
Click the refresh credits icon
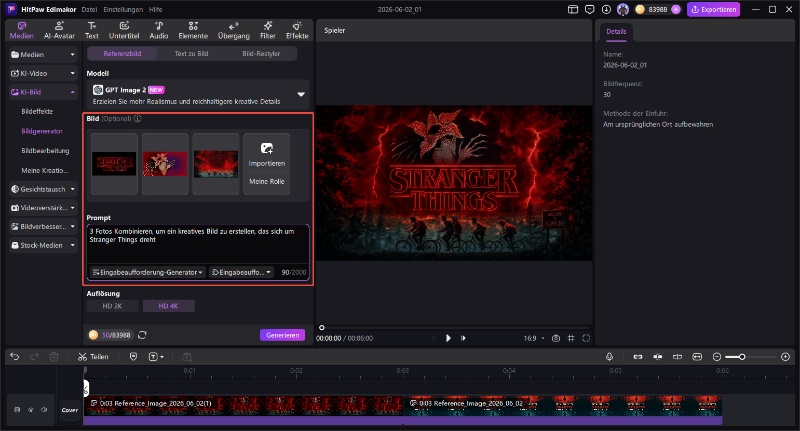click(x=142, y=335)
